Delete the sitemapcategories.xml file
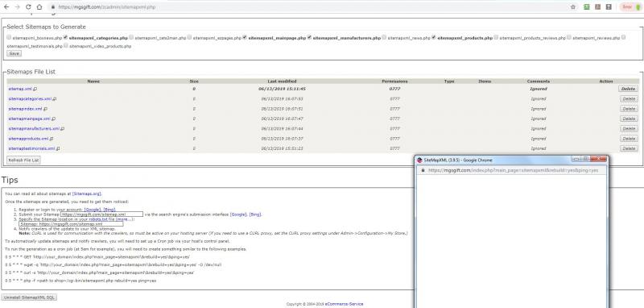The width and height of the screenshot is (644, 308). click(629, 98)
